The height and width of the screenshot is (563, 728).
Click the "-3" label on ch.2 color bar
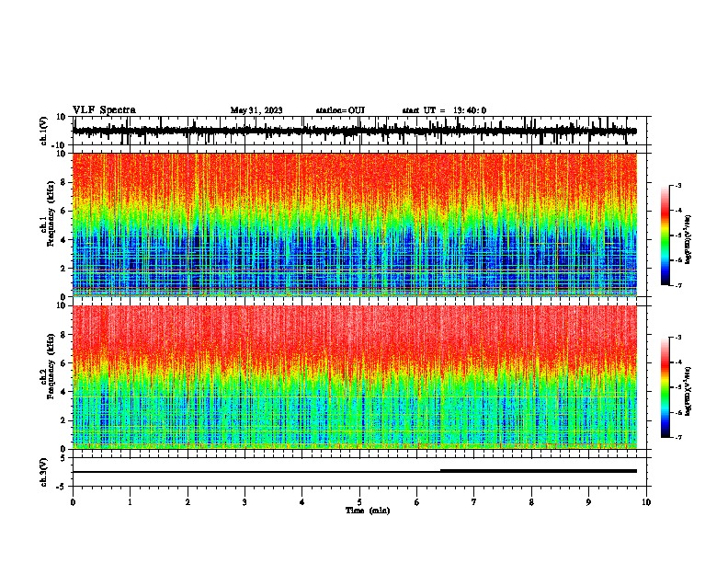point(678,338)
